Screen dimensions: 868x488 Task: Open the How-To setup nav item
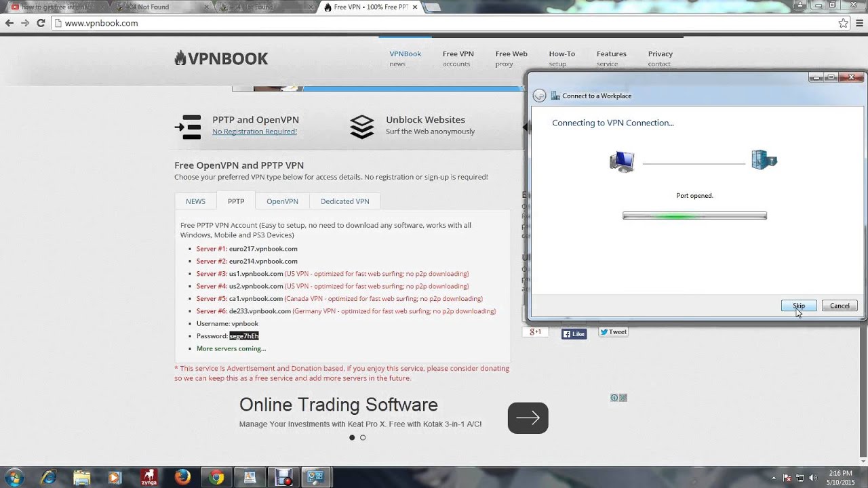561,58
